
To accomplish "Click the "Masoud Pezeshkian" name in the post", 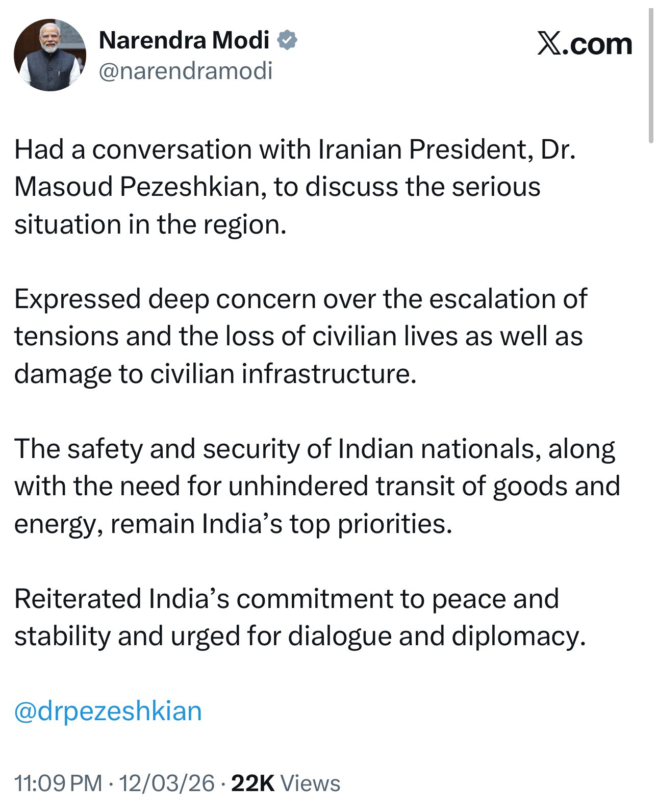I will point(137,187).
